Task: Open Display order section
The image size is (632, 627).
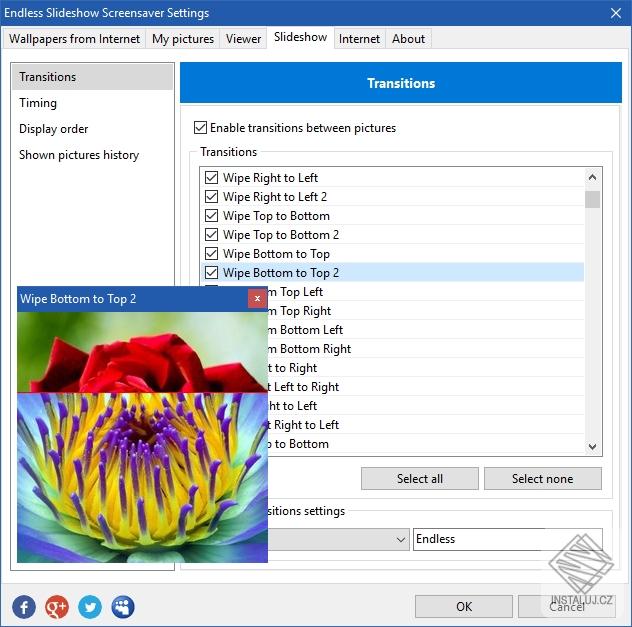Action: click(x=93, y=129)
